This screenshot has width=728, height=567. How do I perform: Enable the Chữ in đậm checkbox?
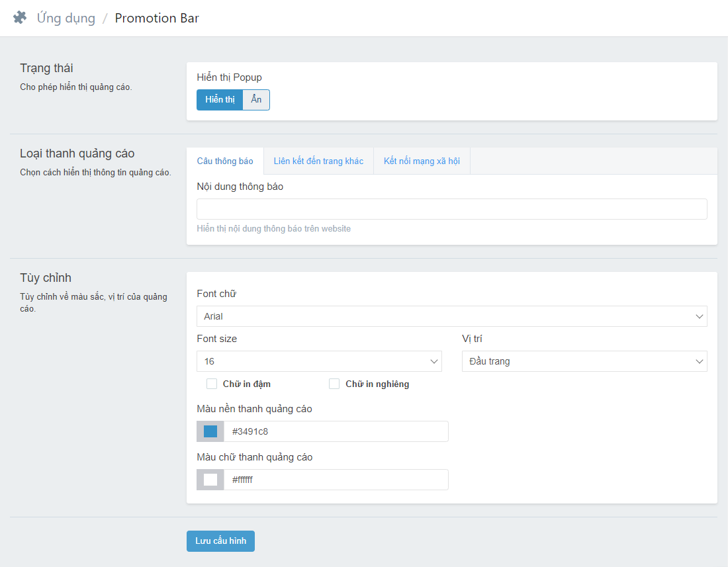(x=212, y=384)
